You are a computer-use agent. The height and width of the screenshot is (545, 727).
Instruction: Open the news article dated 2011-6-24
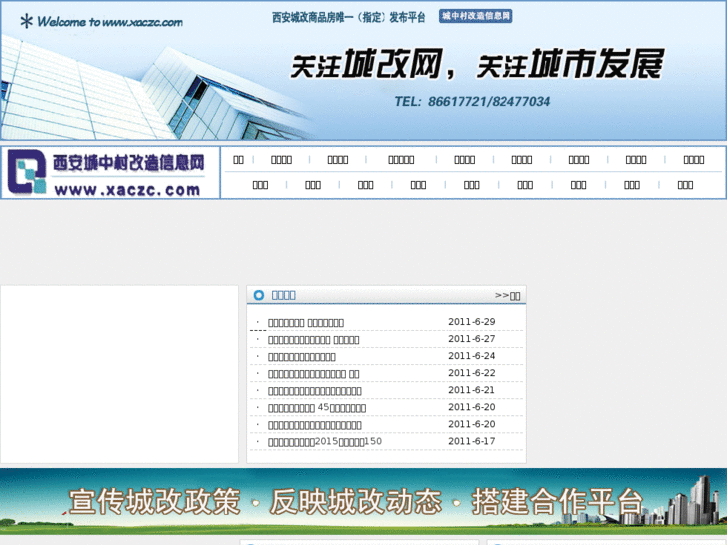coord(302,357)
